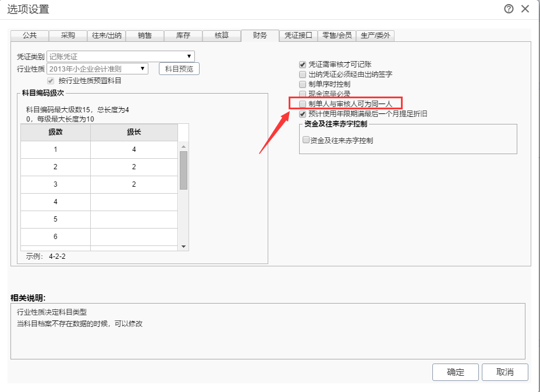
Task: Enable 制单人与审核人可为同一人 checkbox
Action: pyautogui.click(x=302, y=104)
